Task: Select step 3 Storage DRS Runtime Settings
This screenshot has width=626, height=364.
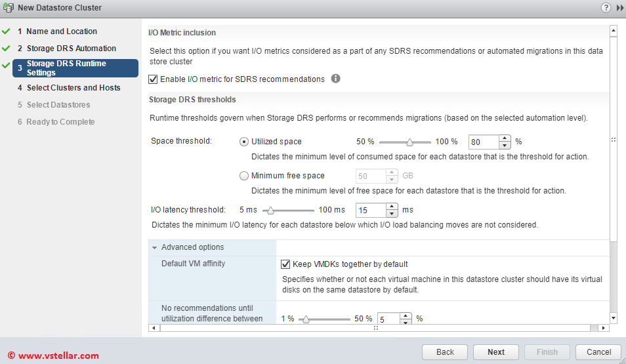Action: tap(75, 68)
